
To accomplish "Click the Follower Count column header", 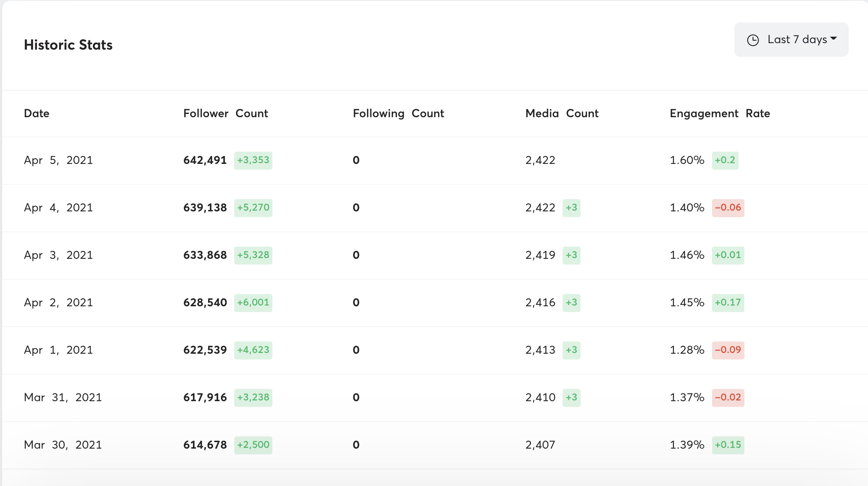I will [226, 113].
